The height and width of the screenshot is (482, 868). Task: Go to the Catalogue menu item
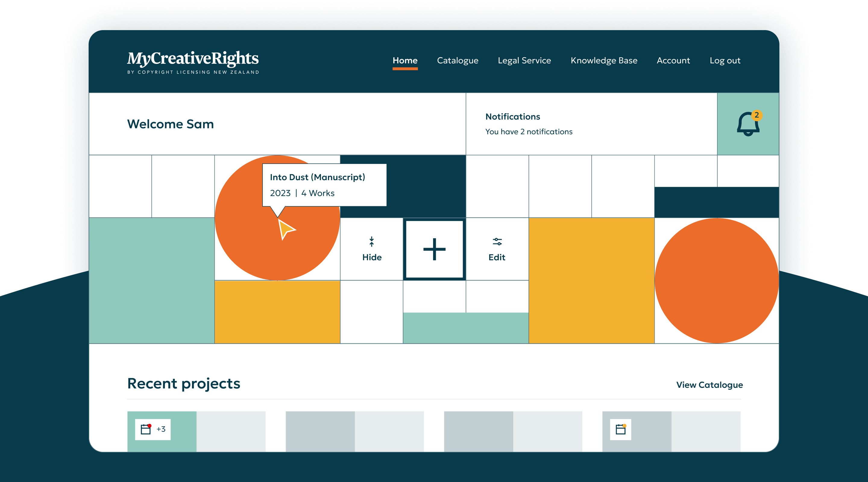point(457,61)
